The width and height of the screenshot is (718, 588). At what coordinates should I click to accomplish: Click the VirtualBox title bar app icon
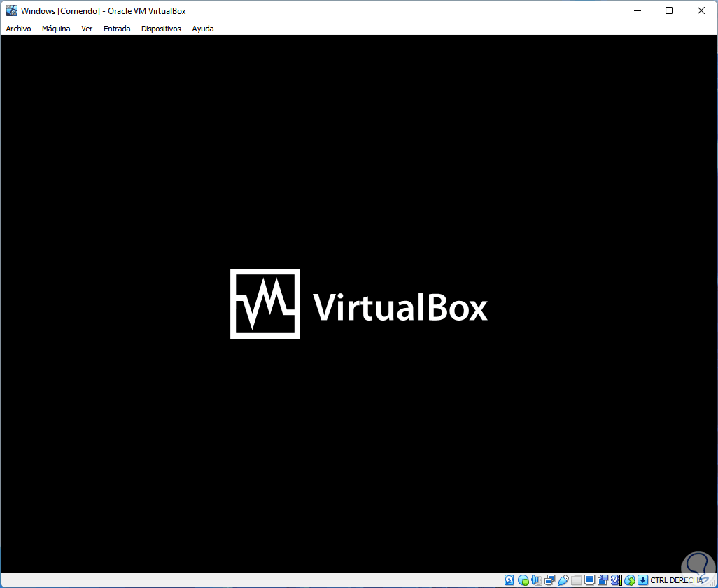[11, 10]
